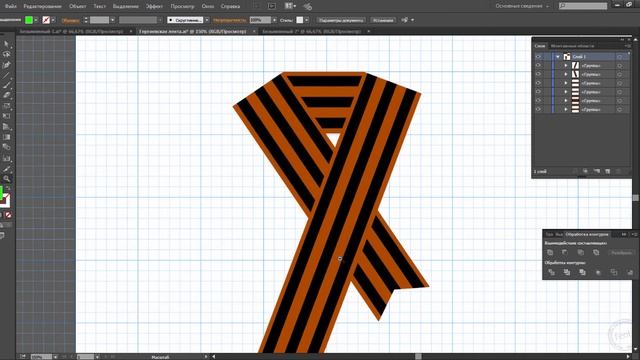Select the Pen tool in the toolbar

pyautogui.click(x=6, y=65)
